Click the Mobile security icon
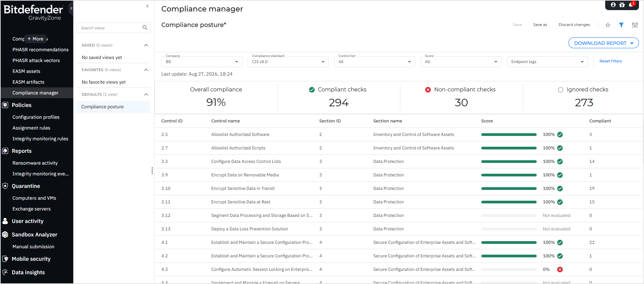The width and height of the screenshot is (644, 284). (x=5, y=259)
